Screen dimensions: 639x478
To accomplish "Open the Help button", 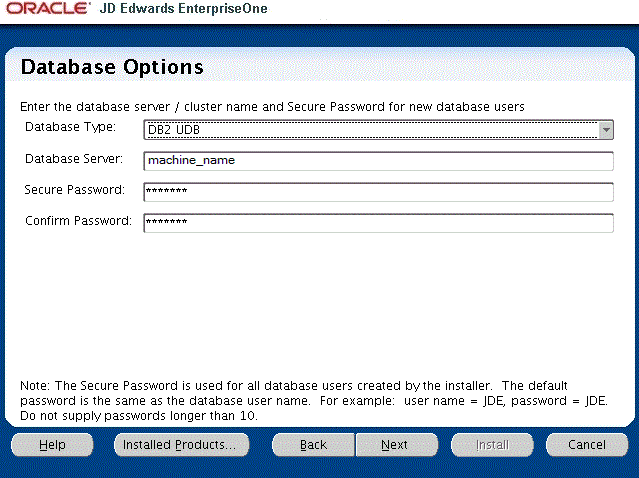I will [52, 445].
